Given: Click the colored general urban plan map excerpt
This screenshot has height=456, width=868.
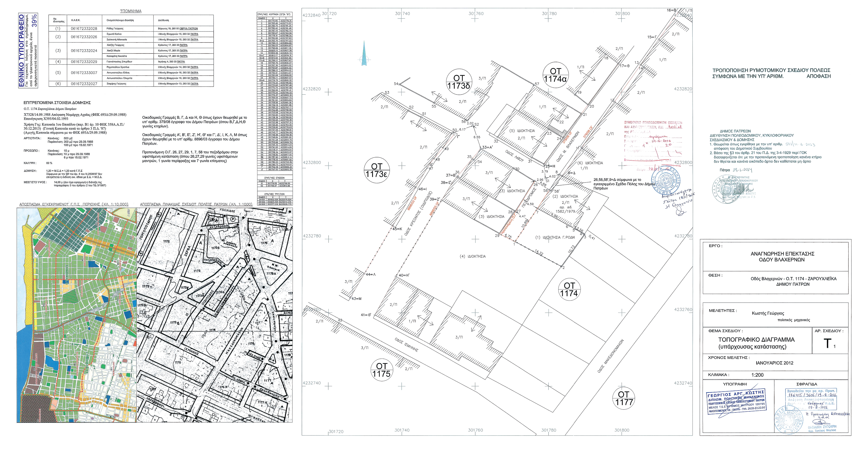Looking at the screenshot, I should click(x=77, y=315).
